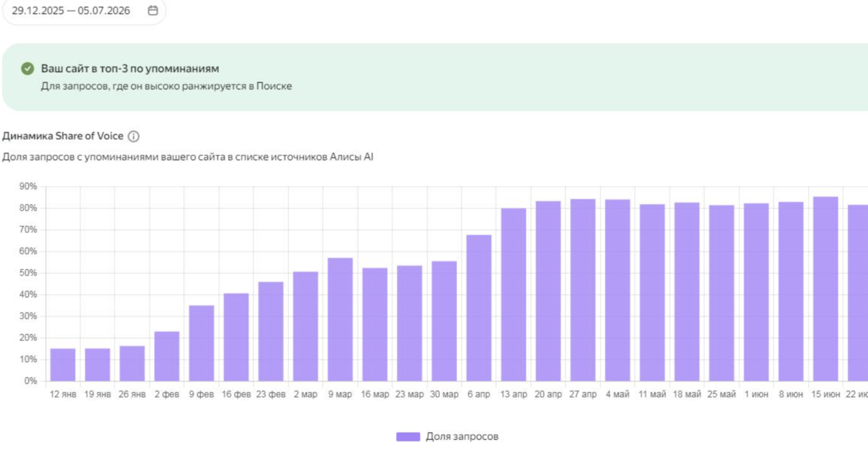Select the 11 май bar
The height and width of the screenshot is (451, 868).
[x=652, y=293]
